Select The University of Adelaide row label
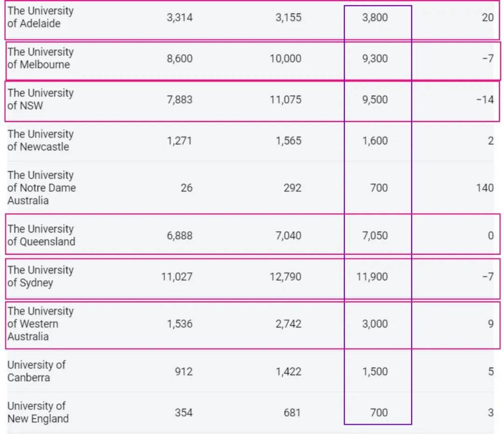The width and height of the screenshot is (504, 434). pos(41,17)
